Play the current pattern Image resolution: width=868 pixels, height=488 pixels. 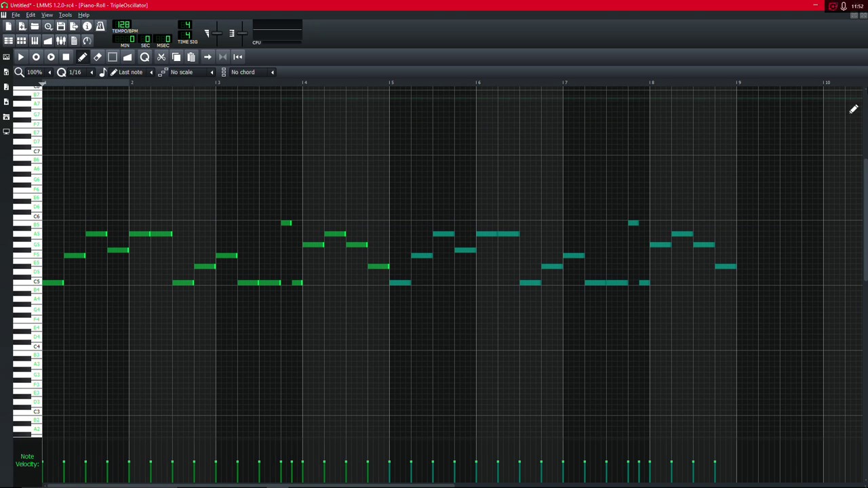pyautogui.click(x=21, y=57)
